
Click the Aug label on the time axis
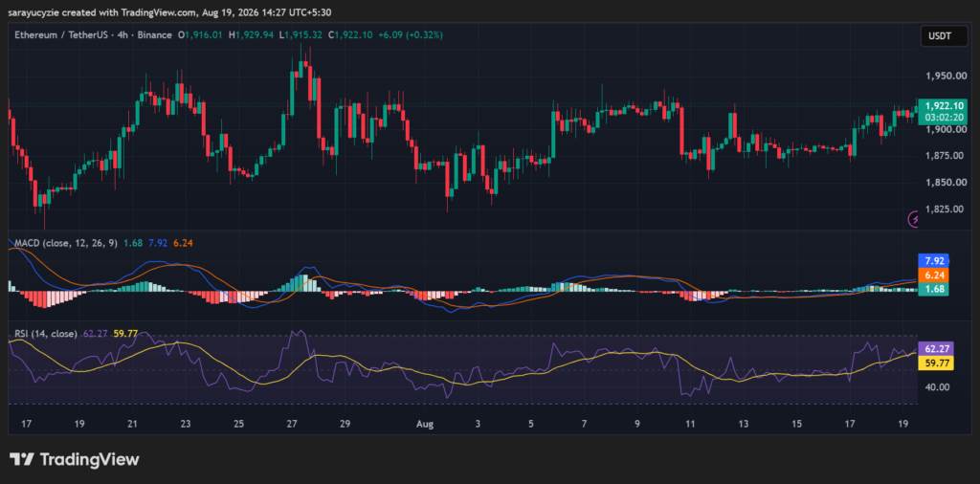(424, 424)
